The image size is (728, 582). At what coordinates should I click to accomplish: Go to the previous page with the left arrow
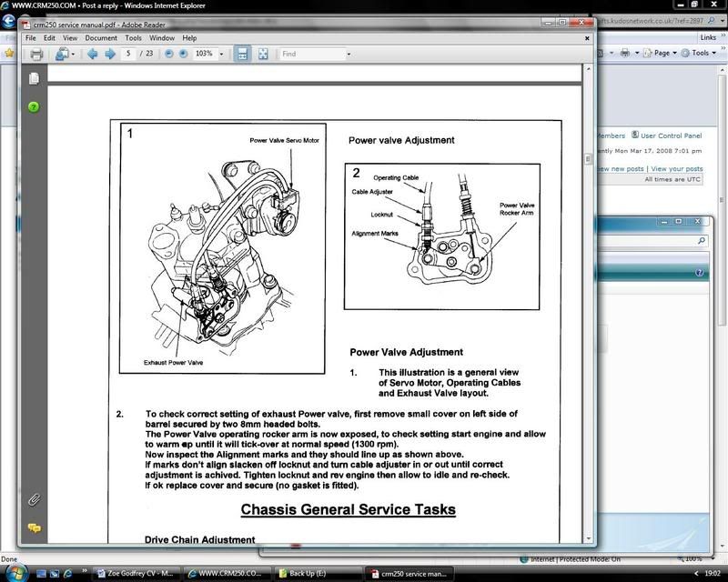point(93,54)
